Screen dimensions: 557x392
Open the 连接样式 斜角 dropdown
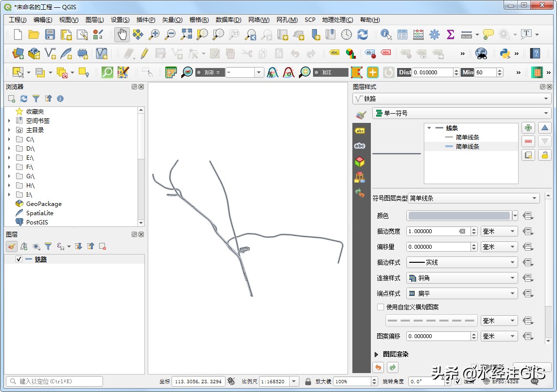point(461,277)
